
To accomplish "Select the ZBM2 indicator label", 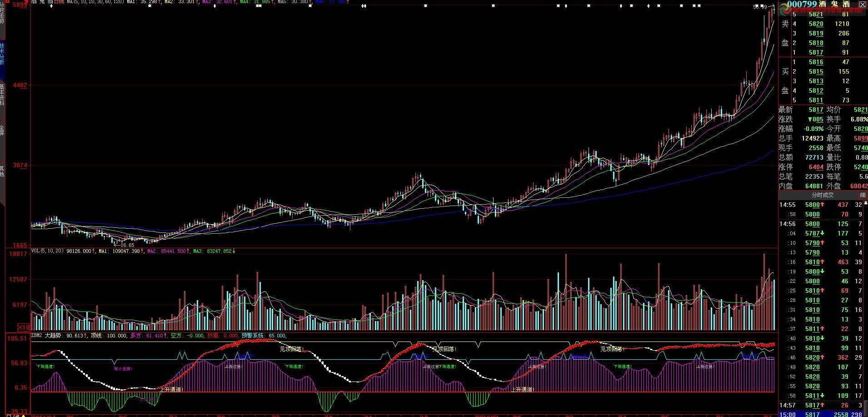I will click(36, 336).
